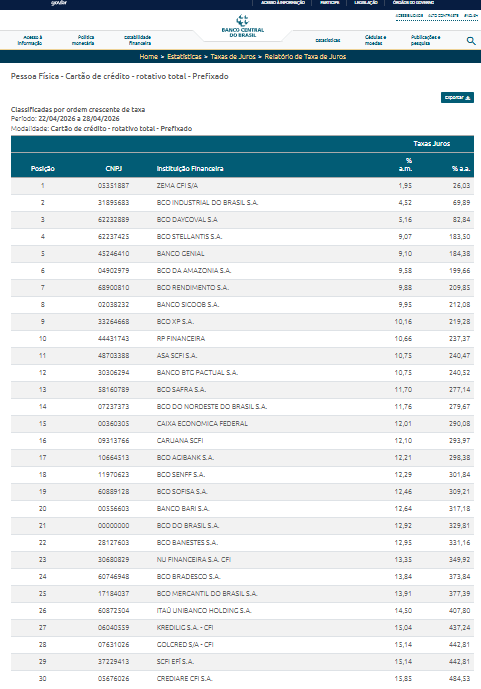Switch site to English
Image resolution: width=481 pixels, height=689 pixels.
[471, 15]
